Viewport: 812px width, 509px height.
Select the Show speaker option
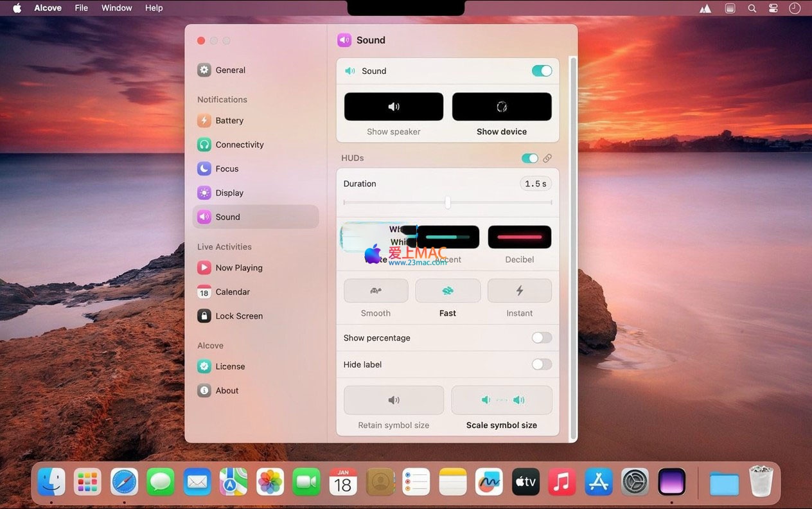[394, 107]
